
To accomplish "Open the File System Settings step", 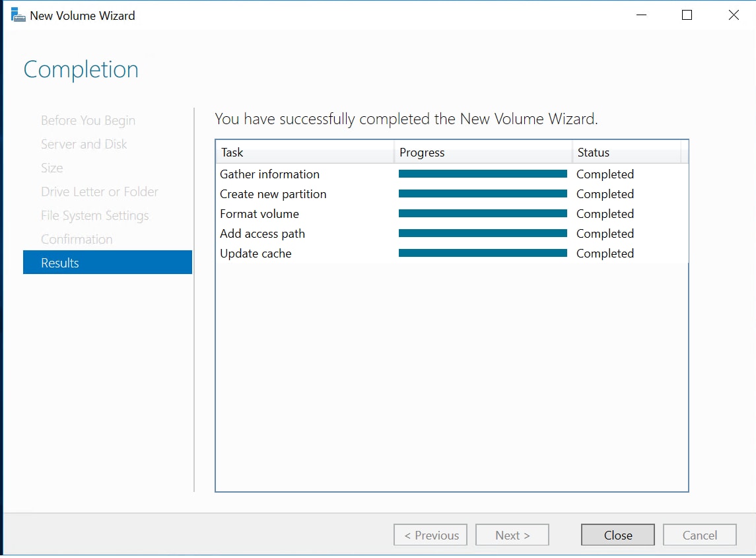I will pos(94,215).
